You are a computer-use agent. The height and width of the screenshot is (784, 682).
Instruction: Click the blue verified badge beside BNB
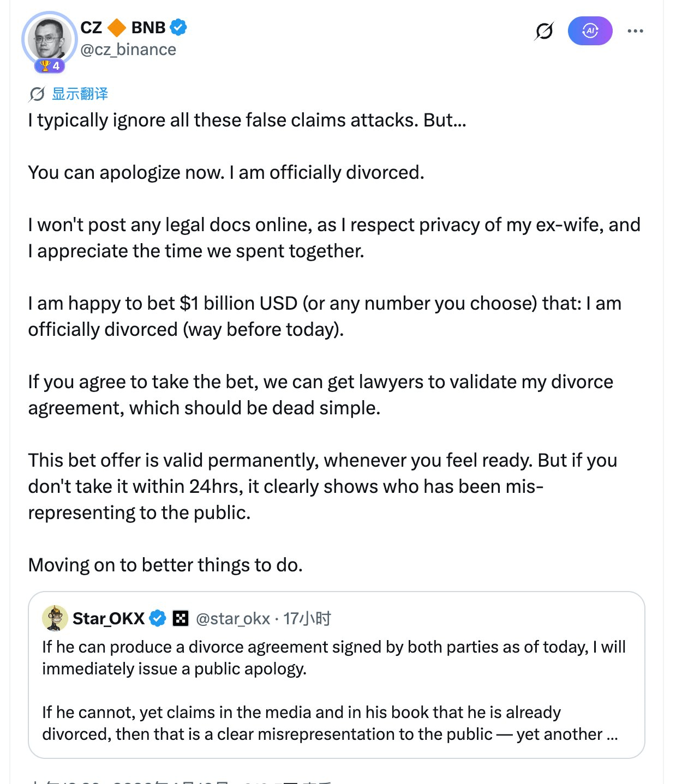[x=178, y=27]
